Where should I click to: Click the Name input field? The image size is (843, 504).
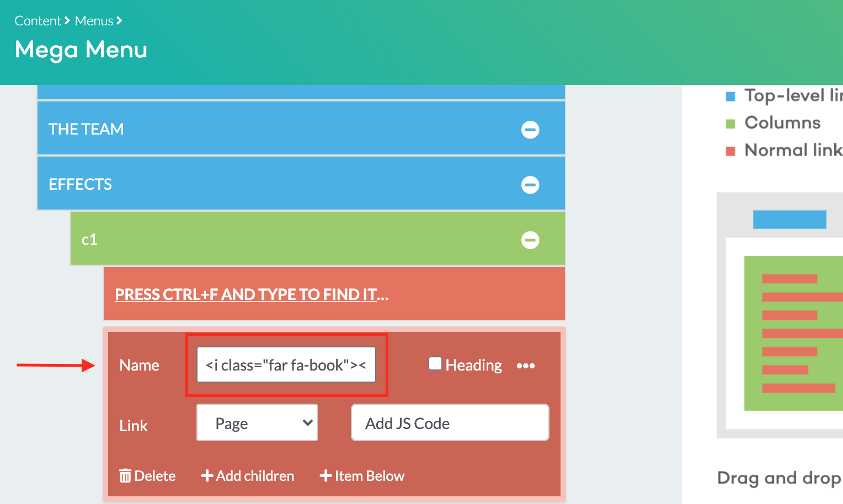point(286,364)
